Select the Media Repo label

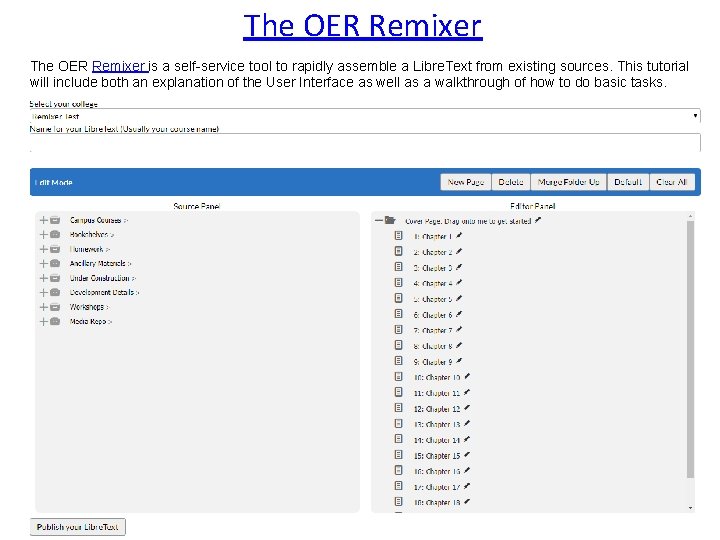pyautogui.click(x=88, y=322)
